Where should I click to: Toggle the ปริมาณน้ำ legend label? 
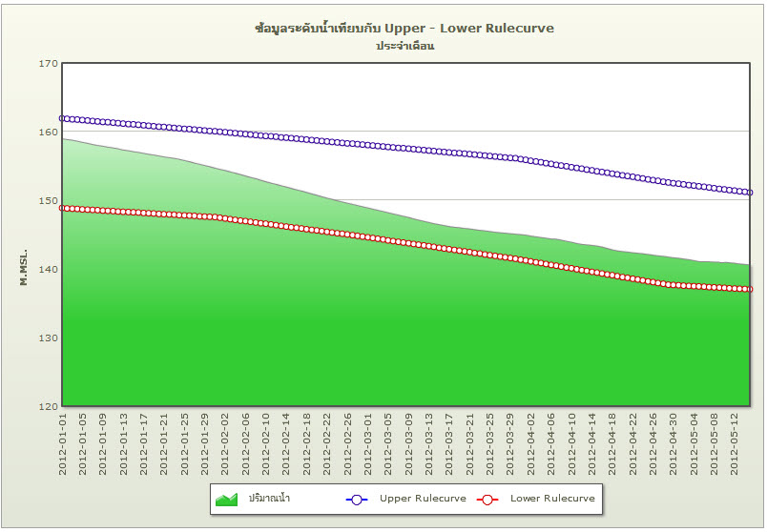(269, 499)
